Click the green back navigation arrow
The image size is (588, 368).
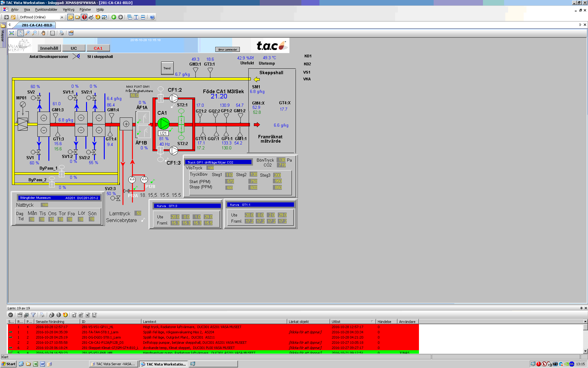[114, 17]
